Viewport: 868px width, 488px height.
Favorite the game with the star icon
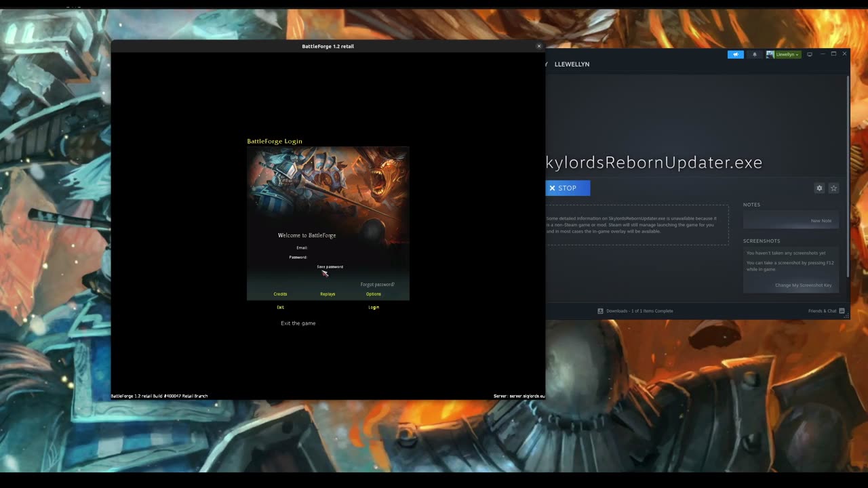[834, 188]
